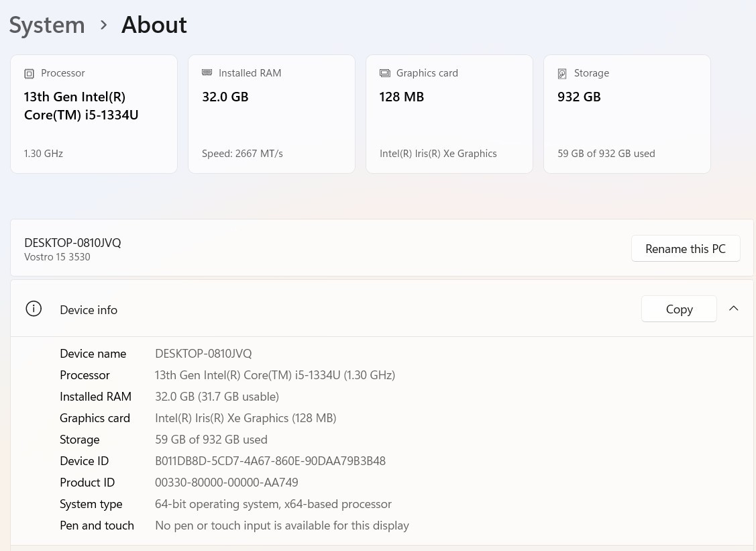
Task: Click Intel(R) Iris(R) Xe Graphics (128 MB) row value
Action: click(246, 418)
